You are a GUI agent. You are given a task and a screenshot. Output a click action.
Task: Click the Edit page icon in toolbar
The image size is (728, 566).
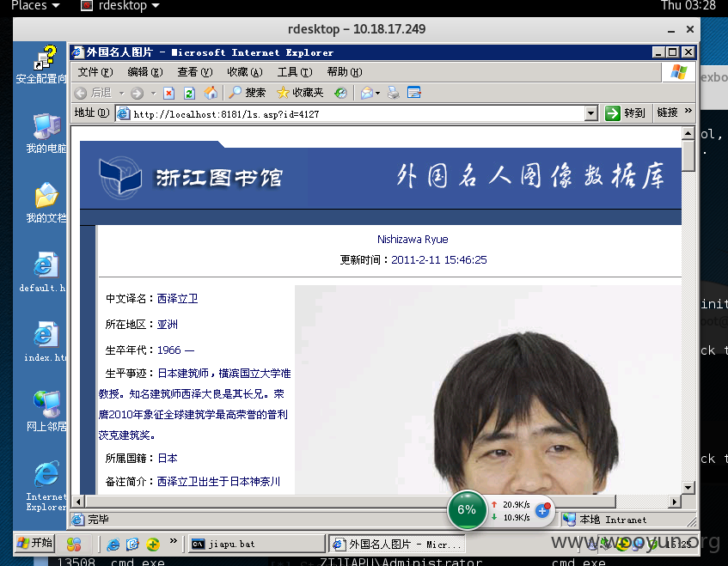(414, 93)
